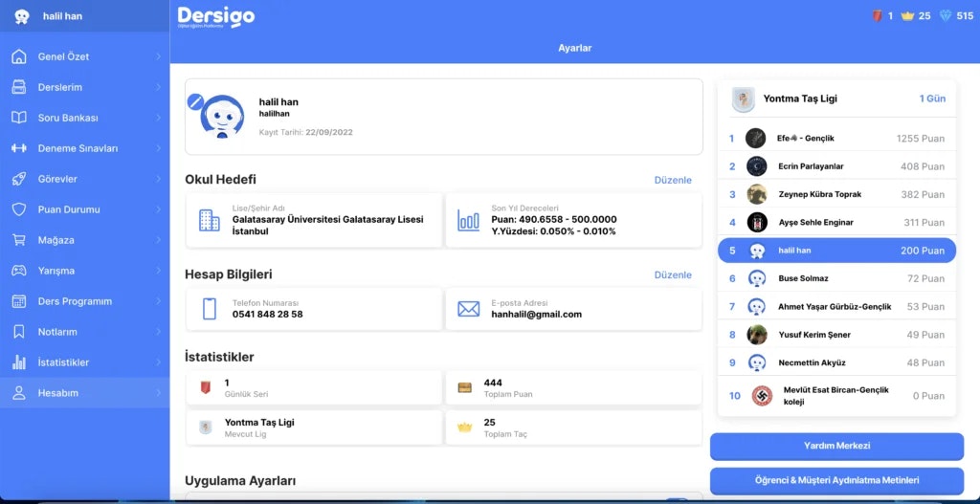
Task: Click the Toplam Puan treasure chest icon
Action: 464,388
